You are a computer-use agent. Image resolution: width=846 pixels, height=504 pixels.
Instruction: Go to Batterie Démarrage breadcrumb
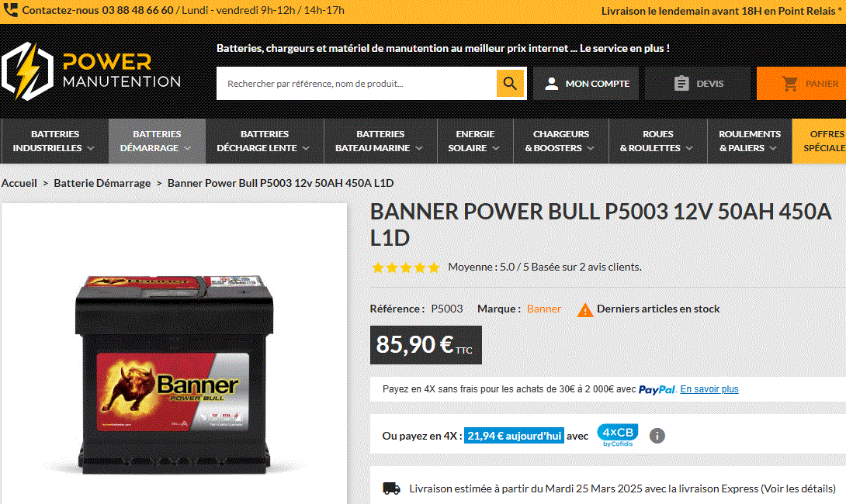pyautogui.click(x=102, y=183)
